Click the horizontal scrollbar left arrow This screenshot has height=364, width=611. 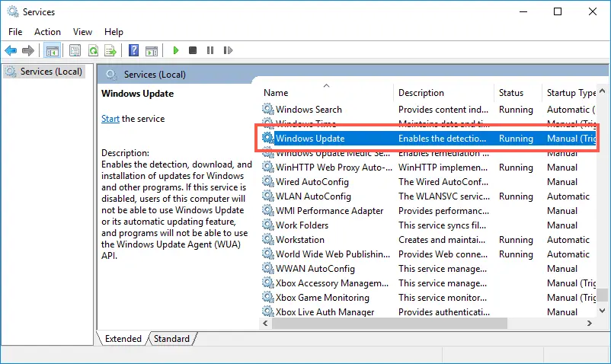tap(265, 323)
